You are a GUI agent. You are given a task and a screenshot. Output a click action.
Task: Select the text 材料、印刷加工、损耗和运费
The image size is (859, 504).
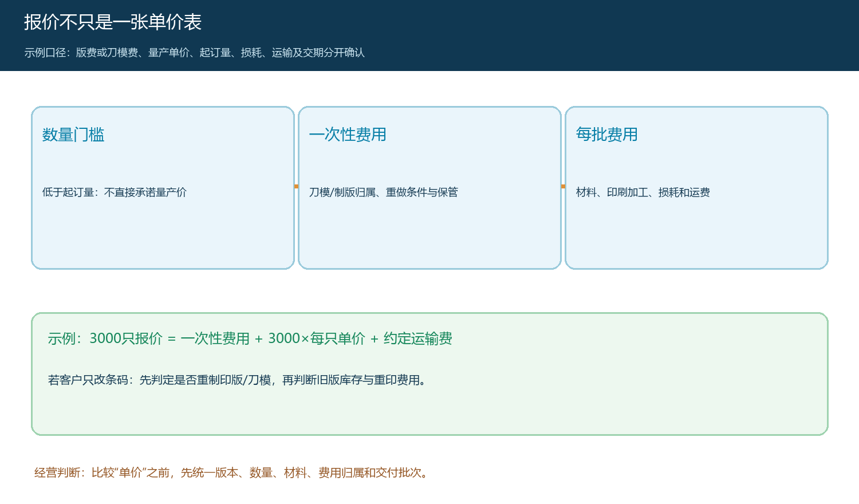click(643, 192)
